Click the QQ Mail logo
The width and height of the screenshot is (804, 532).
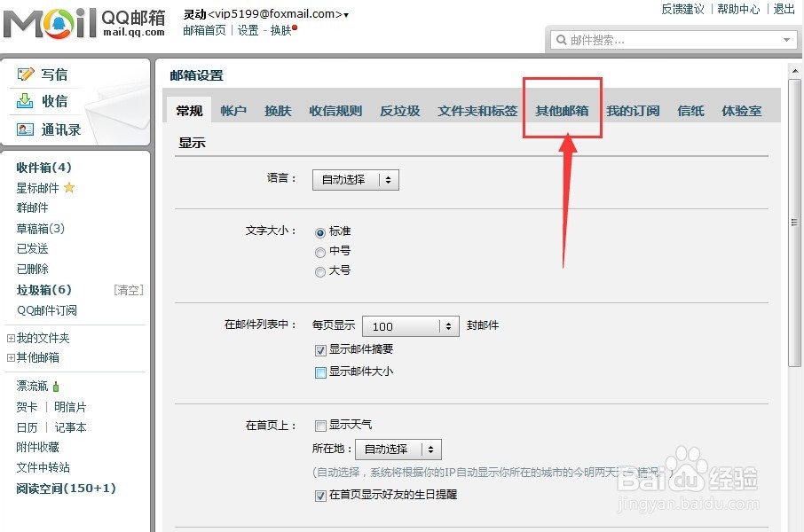[x=49, y=24]
